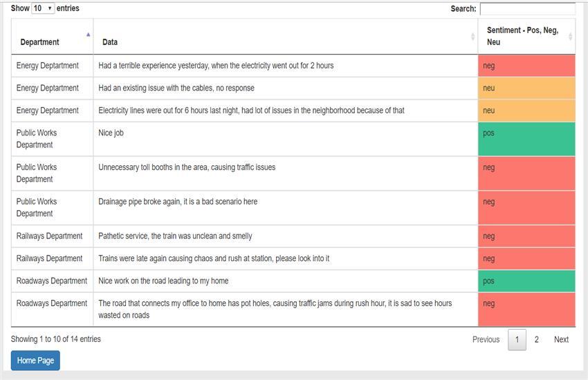Screen dimensions: 588x380
Task: Click the Department column header
Action: click(39, 42)
